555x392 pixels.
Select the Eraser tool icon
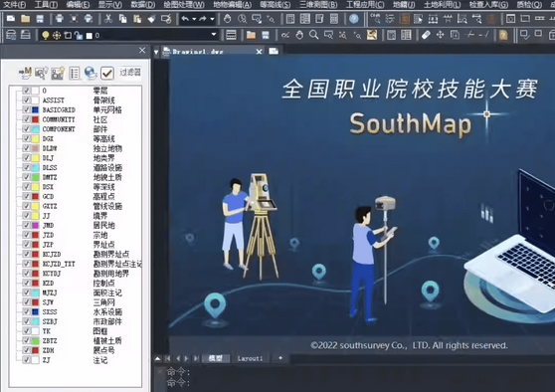(426, 35)
